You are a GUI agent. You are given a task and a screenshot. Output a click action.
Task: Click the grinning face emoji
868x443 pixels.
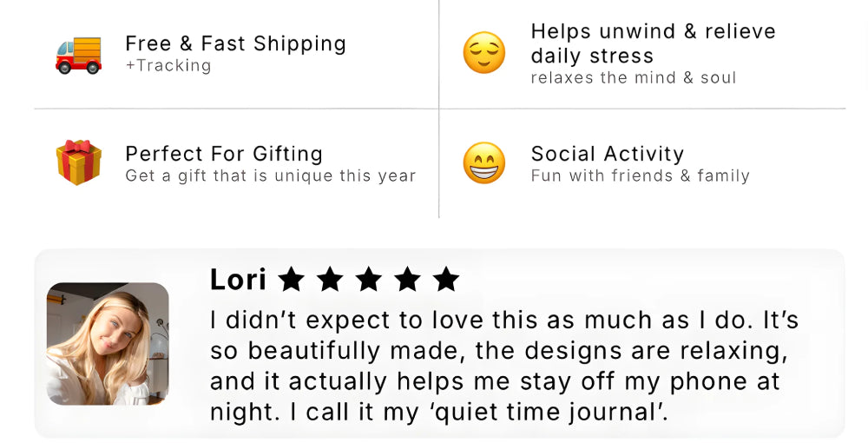(x=483, y=163)
